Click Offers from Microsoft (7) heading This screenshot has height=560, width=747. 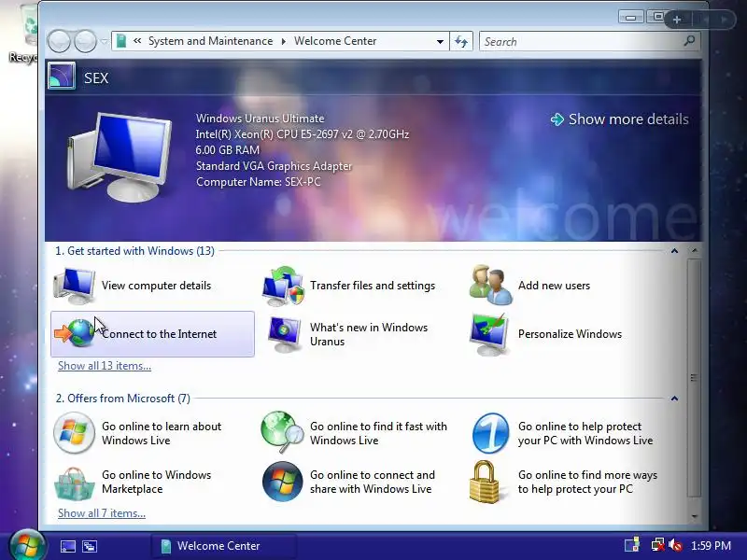pos(123,399)
